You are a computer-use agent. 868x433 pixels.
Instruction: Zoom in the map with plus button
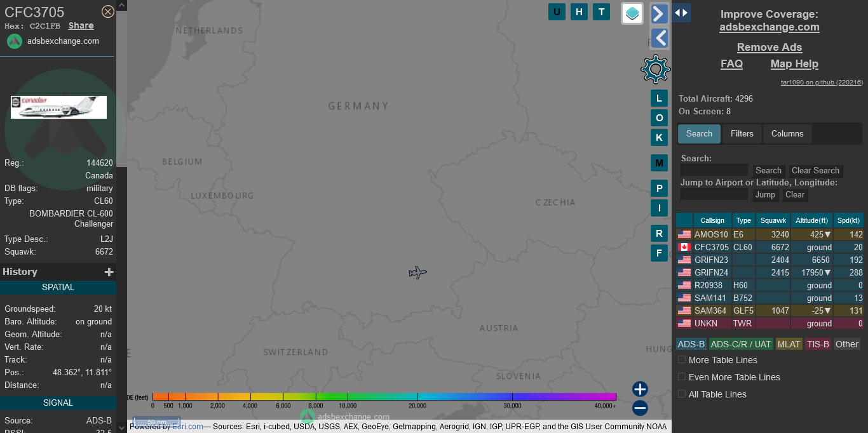point(640,389)
